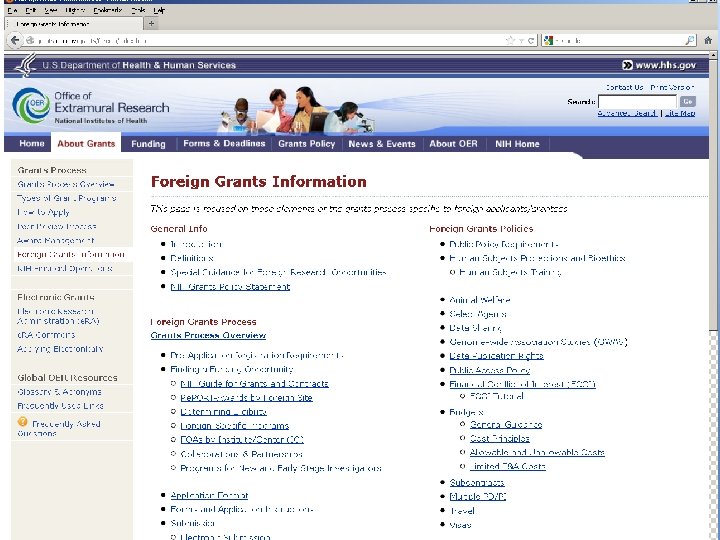The image size is (720, 540).
Task: Click the Definitions list item
Action: [x=191, y=258]
